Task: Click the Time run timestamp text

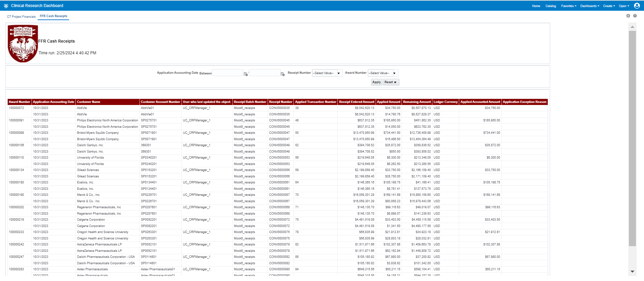Action: point(67,53)
